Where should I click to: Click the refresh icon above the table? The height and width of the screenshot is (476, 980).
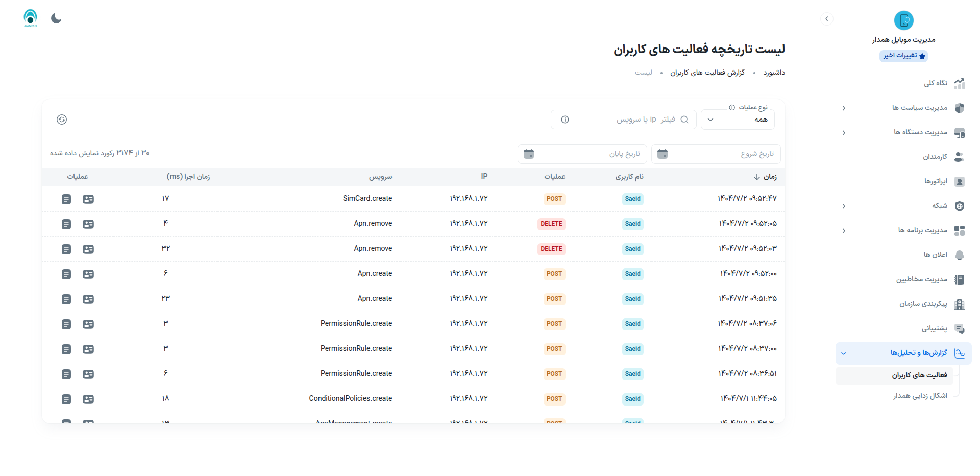click(x=62, y=120)
